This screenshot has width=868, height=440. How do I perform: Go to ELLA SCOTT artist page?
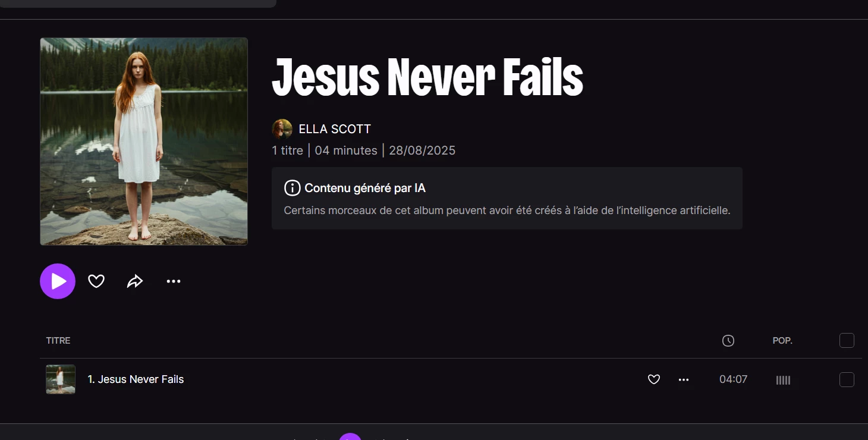pyautogui.click(x=335, y=129)
